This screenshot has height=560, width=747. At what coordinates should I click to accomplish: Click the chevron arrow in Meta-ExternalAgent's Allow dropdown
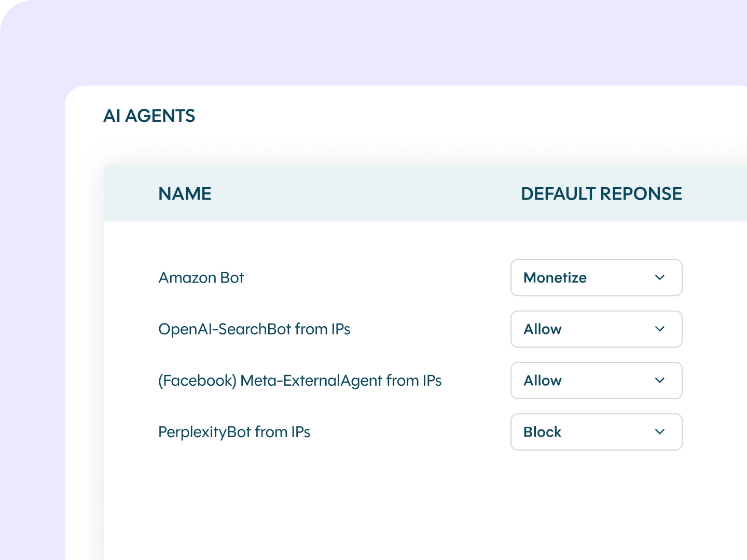click(x=660, y=380)
